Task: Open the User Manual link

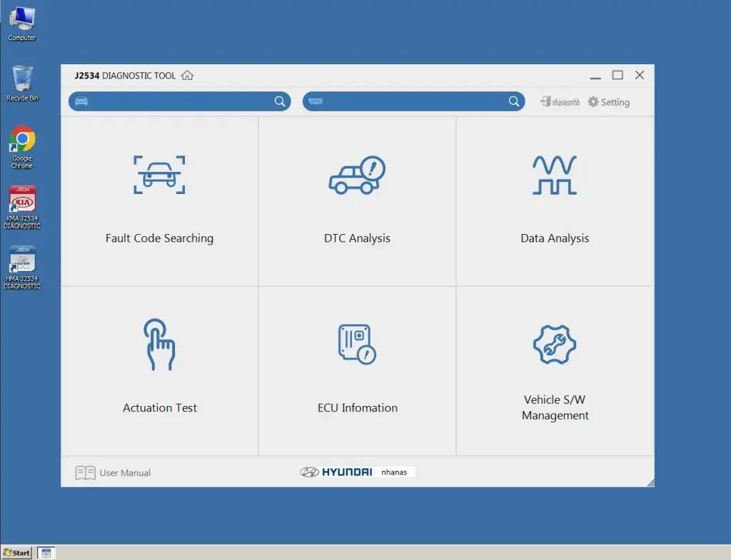Action: pyautogui.click(x=114, y=472)
